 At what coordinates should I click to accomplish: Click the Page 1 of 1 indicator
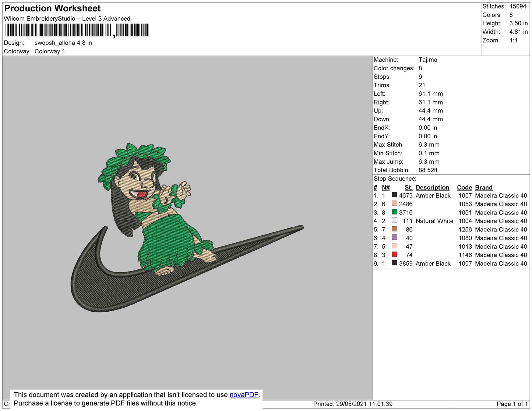(x=512, y=404)
